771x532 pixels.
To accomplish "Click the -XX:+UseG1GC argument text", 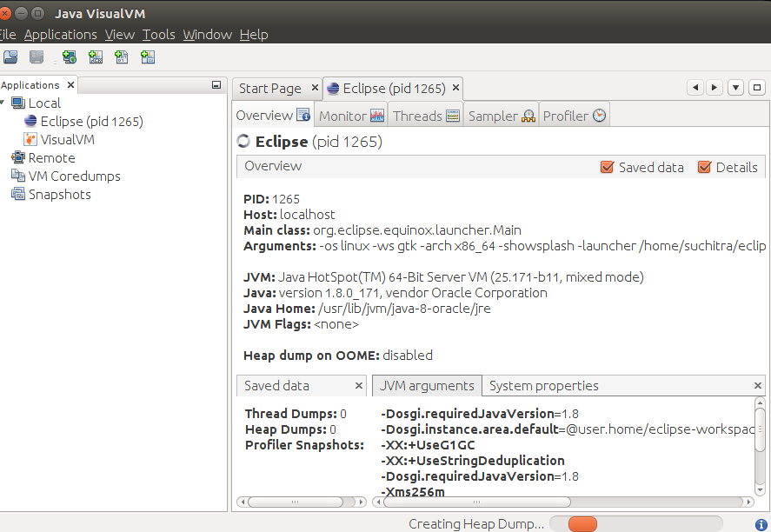I will (x=428, y=445).
